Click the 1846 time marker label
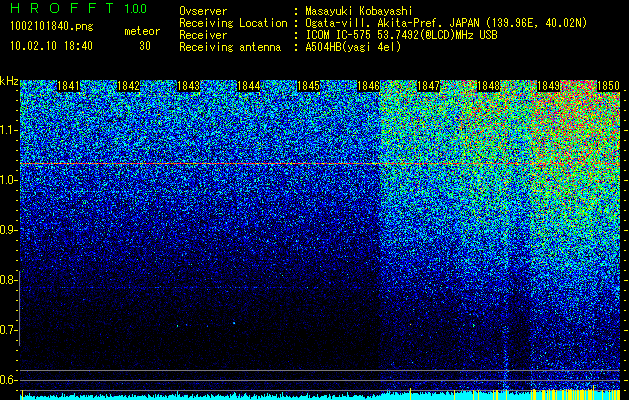 (368, 86)
